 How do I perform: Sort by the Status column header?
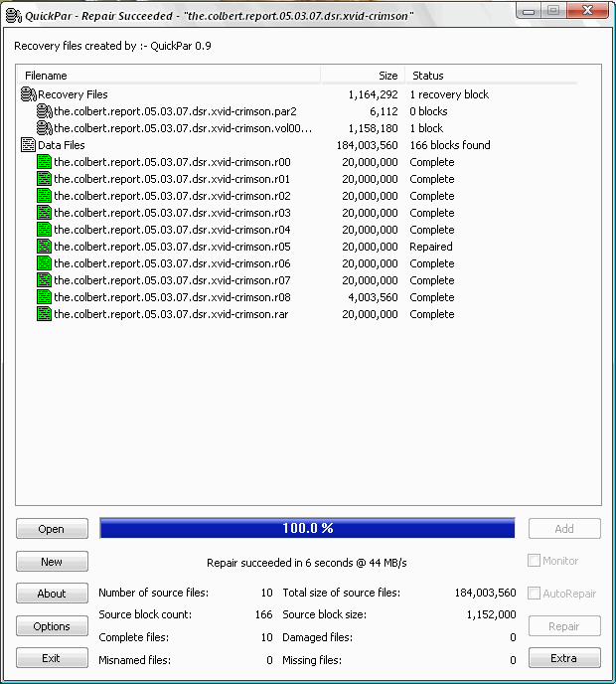tap(492, 76)
